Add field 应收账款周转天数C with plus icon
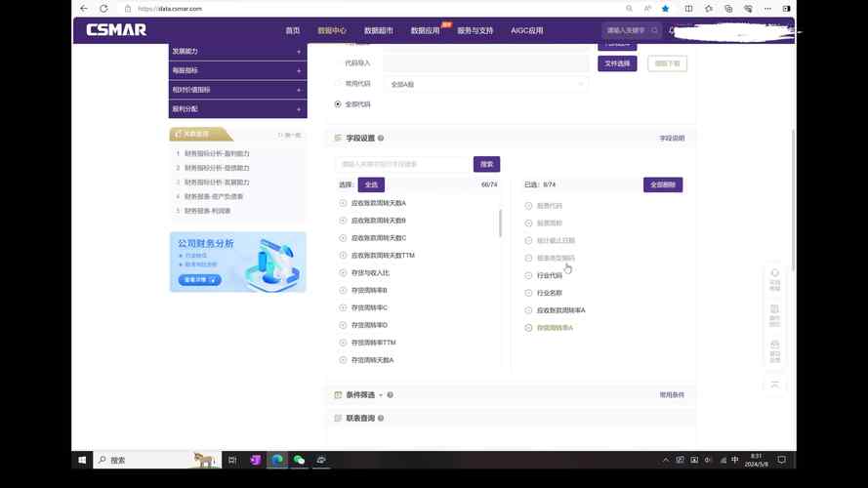Image resolution: width=868 pixels, height=488 pixels. coord(343,238)
